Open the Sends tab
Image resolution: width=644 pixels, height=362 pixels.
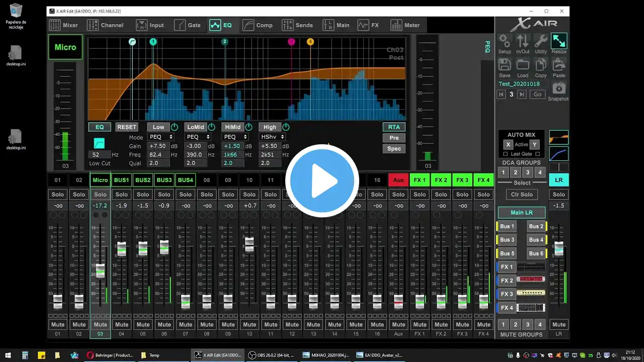(297, 25)
